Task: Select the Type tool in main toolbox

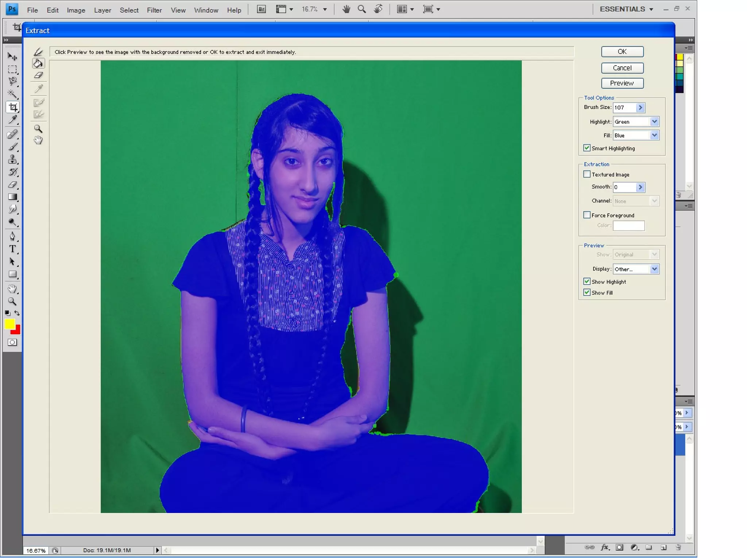Action: click(12, 249)
